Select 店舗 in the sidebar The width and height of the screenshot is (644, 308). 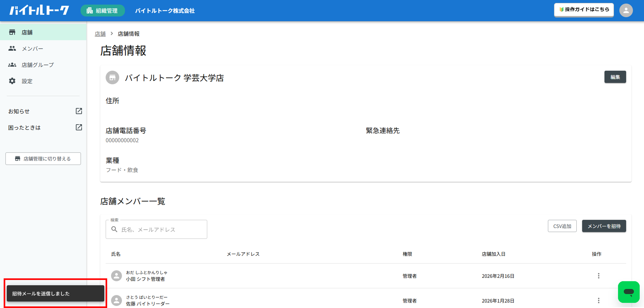(x=43, y=32)
